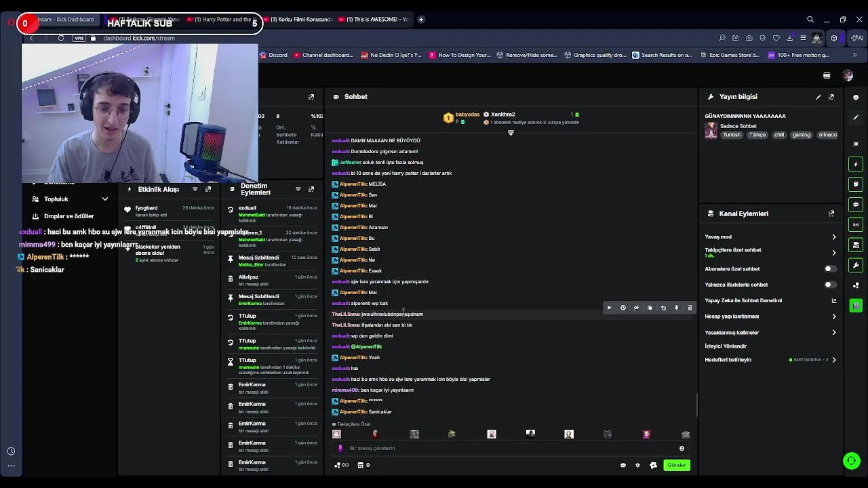Screen dimensions: 868x488
Task: Open the green support chat bubble
Action: [x=851, y=461]
